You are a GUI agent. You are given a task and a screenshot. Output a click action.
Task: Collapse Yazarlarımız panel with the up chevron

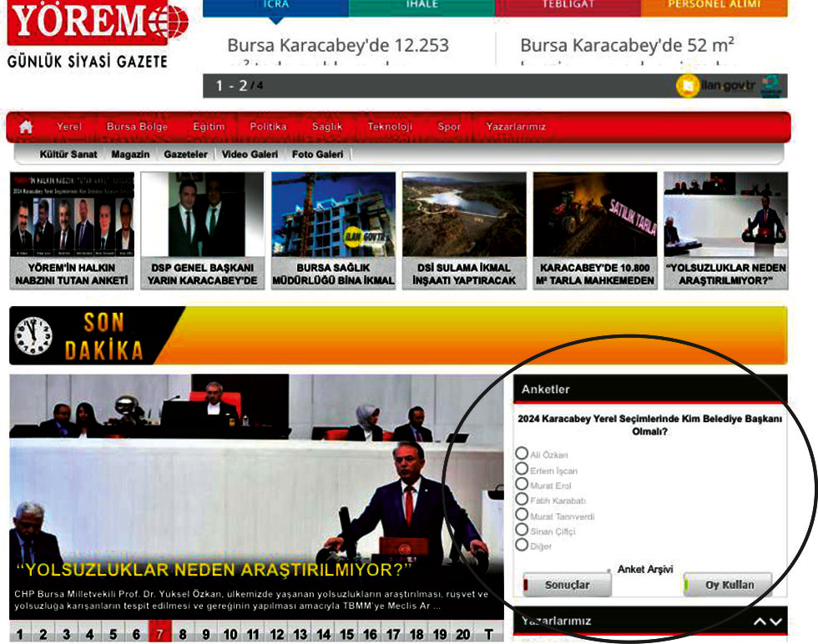click(x=760, y=621)
